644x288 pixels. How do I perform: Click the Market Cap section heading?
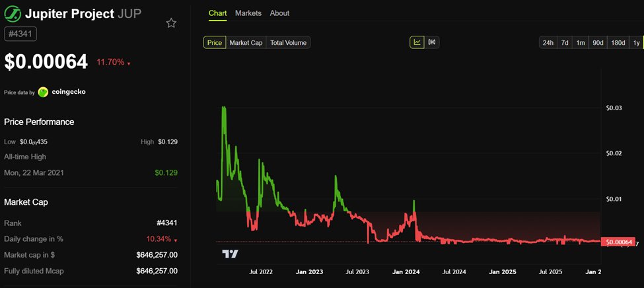point(26,202)
